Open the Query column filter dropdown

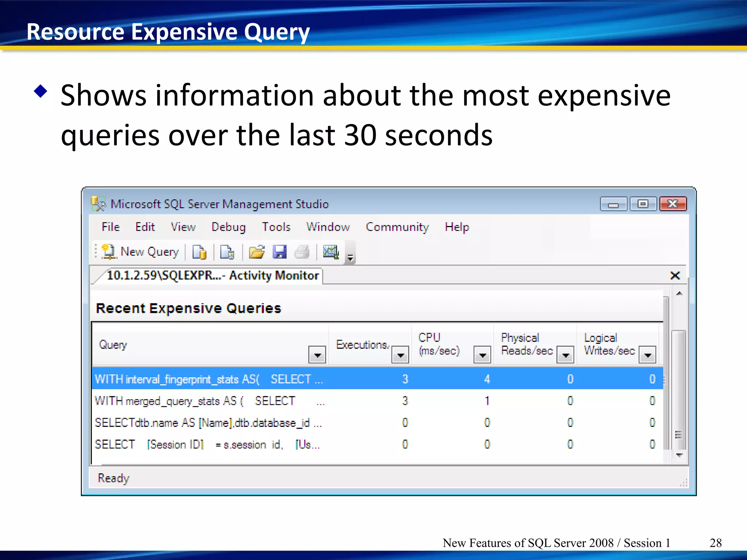tap(317, 355)
